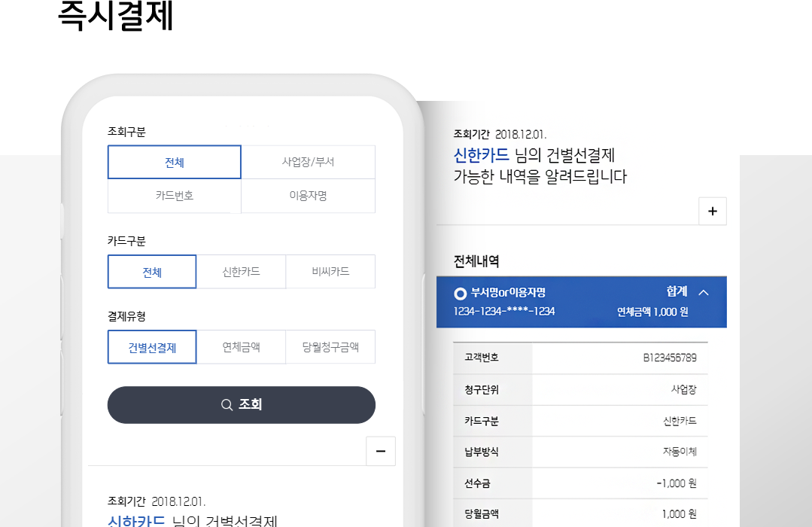This screenshot has width=812, height=527.
Task: Click the 전체내역 section heading
Action: tap(476, 261)
